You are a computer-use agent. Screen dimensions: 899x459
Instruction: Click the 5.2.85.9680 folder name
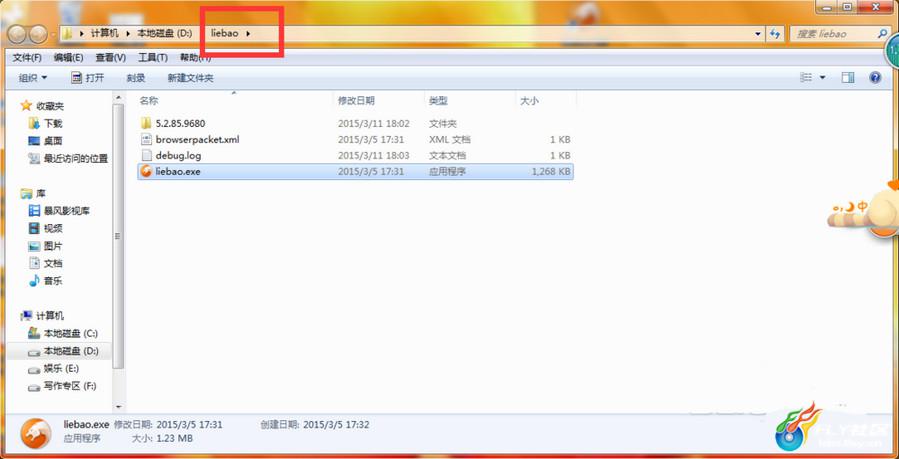pos(180,123)
